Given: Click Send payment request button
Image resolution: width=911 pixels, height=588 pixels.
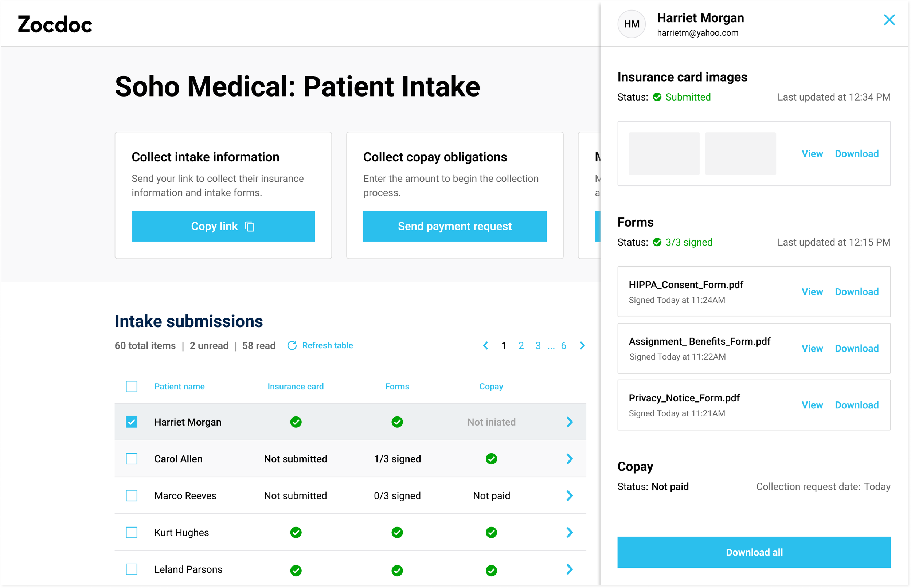Looking at the screenshot, I should (454, 226).
